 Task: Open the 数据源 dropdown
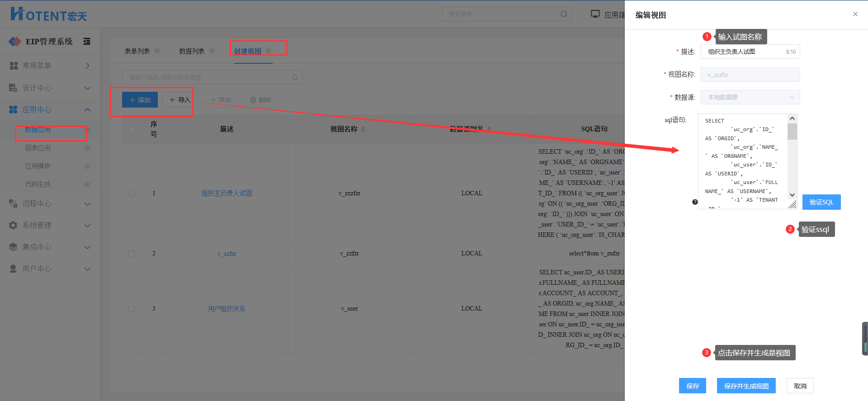[750, 97]
